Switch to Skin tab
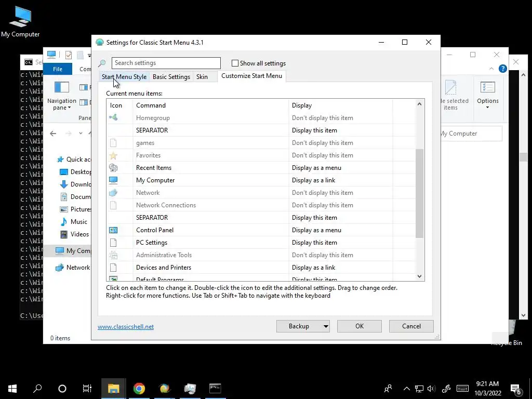 tap(202, 77)
